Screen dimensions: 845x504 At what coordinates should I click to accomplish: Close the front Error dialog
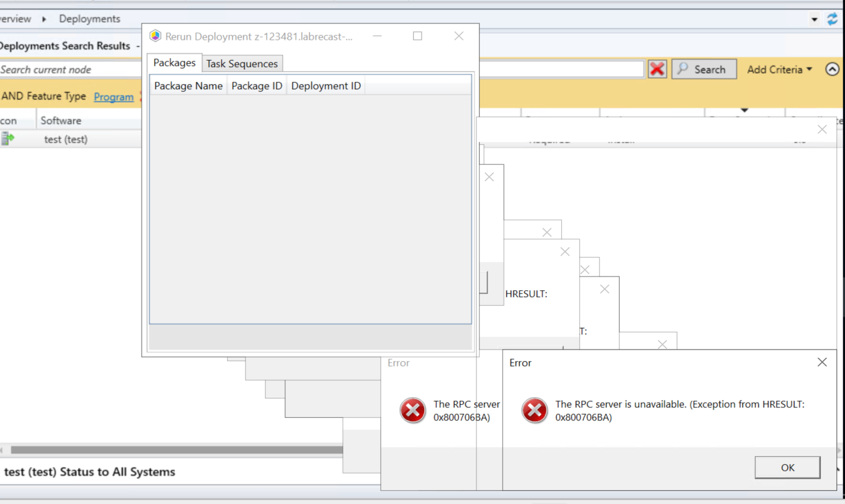(822, 363)
